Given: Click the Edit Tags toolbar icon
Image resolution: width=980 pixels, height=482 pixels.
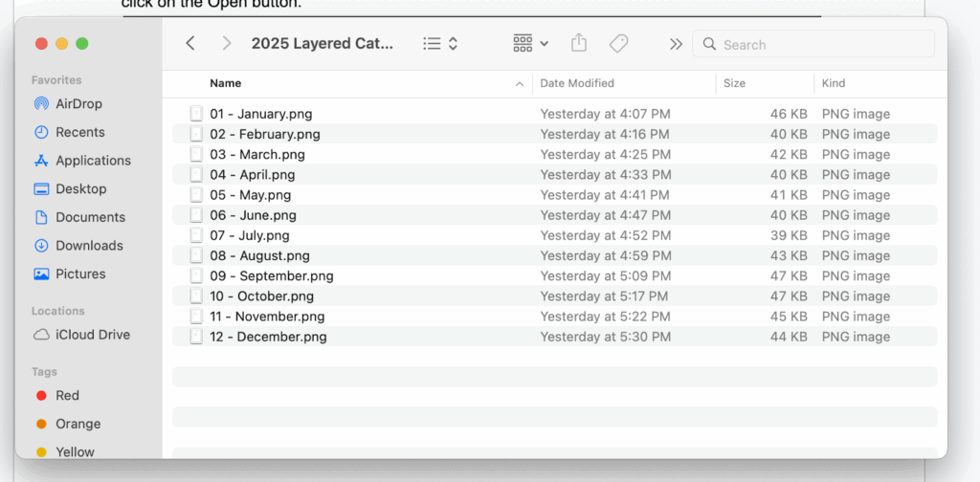Looking at the screenshot, I should (x=618, y=44).
